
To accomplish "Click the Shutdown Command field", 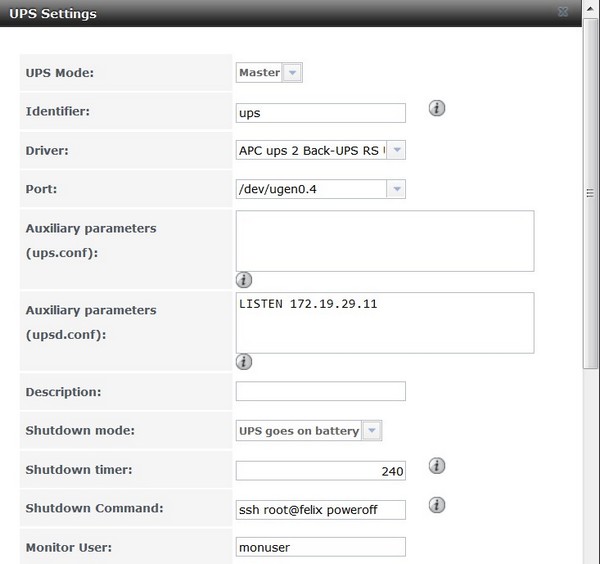I will pos(320,510).
